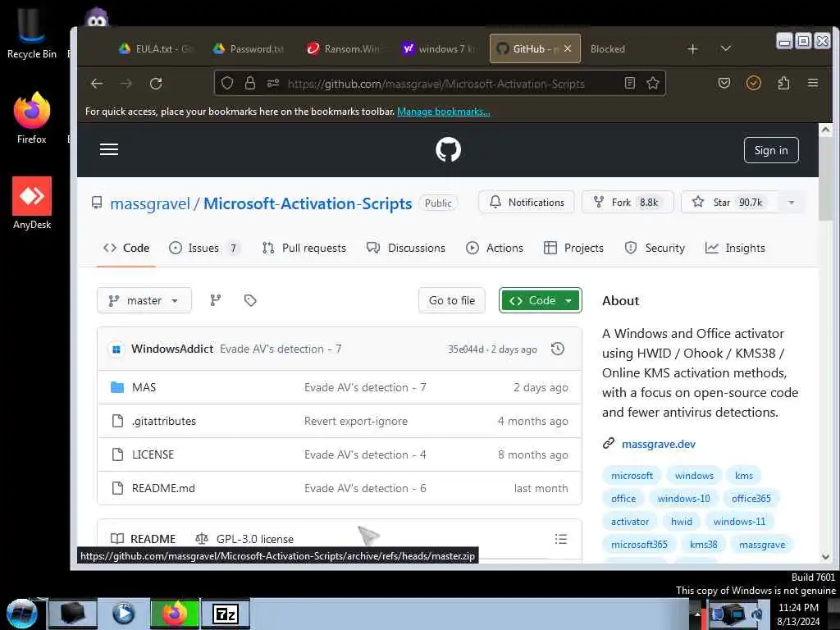The image size is (840, 630).
Task: Toggle reader view icon in address bar
Action: [630, 84]
